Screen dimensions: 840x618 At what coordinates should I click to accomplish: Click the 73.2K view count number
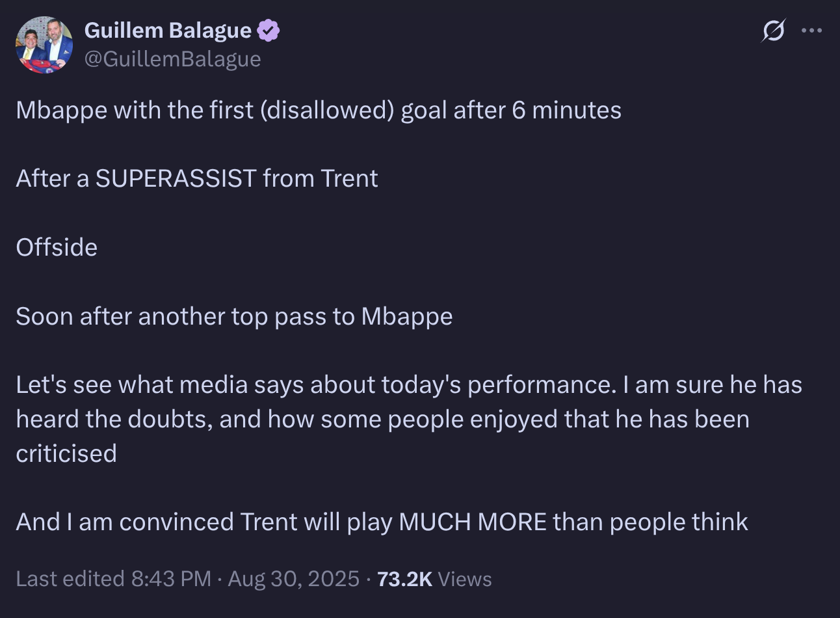404,579
